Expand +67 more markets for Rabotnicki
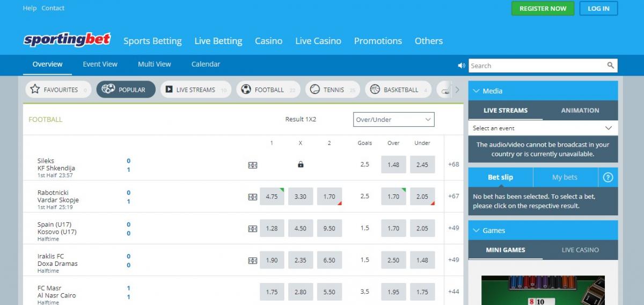 coord(453,196)
